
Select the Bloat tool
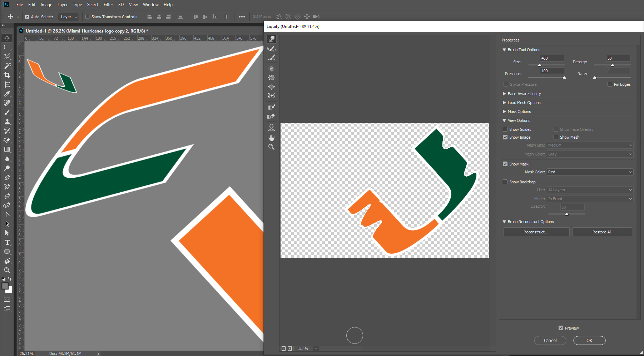click(x=272, y=86)
